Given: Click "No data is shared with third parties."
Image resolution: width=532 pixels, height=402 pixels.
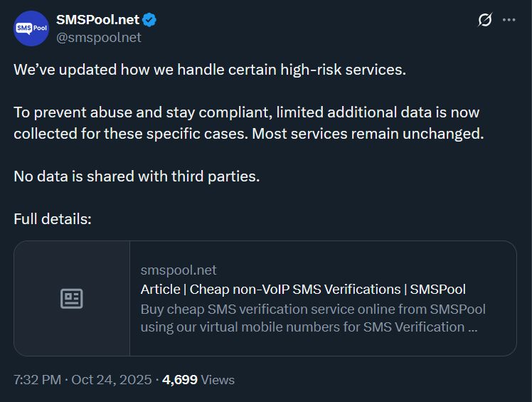Looking at the screenshot, I should click(x=137, y=176).
